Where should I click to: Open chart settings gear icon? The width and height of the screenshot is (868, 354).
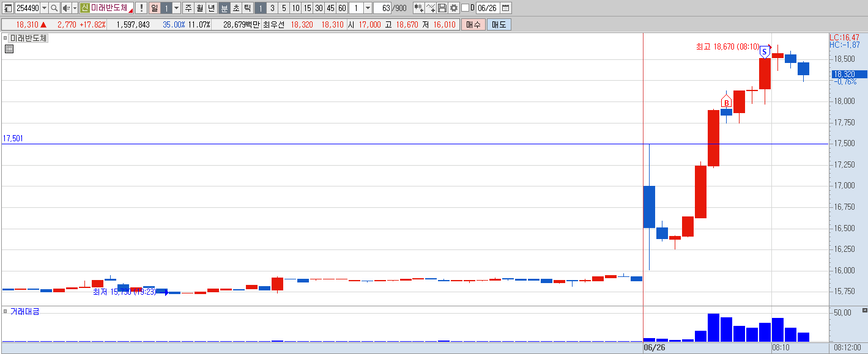[454, 8]
